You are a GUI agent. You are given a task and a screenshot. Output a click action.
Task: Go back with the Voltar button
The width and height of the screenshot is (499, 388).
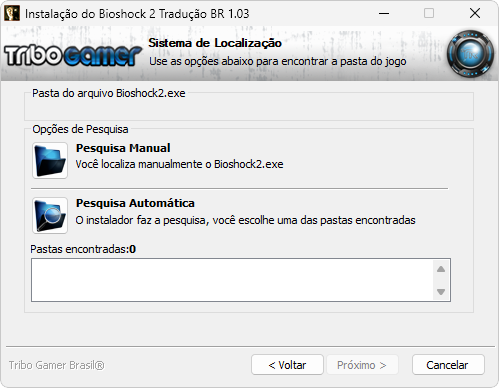[287, 365]
